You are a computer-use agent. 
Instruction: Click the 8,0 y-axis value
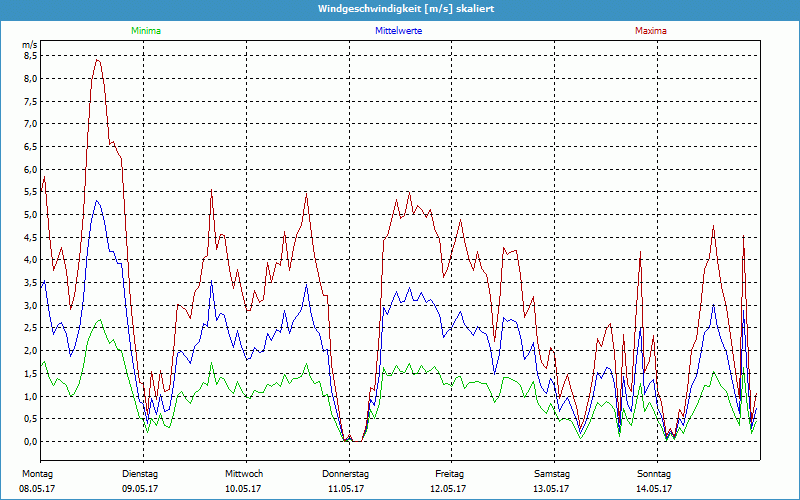click(31, 79)
